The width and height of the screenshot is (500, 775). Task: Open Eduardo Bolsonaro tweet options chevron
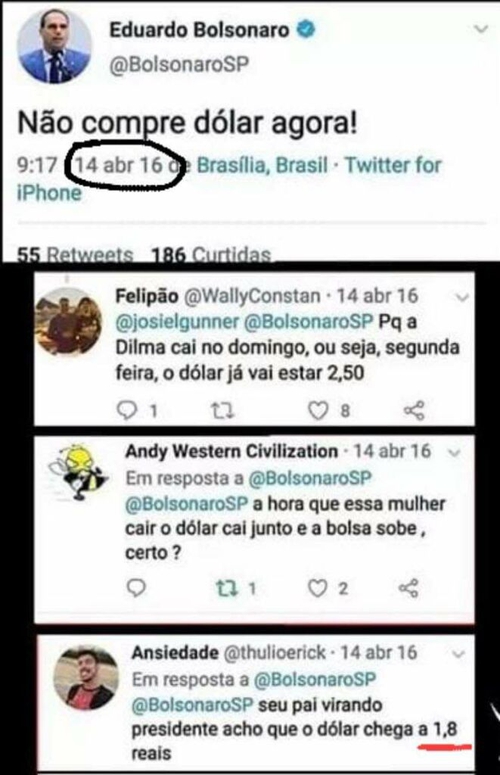pos(480,29)
